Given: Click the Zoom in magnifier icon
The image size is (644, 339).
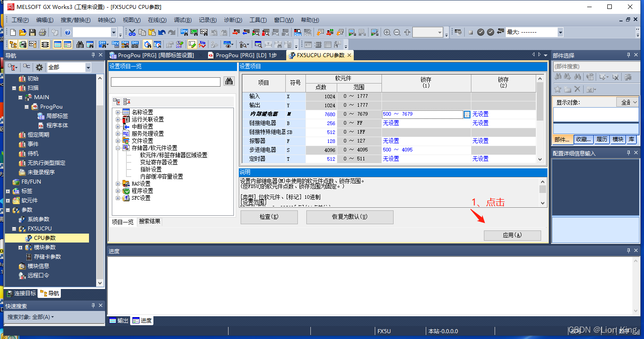Looking at the screenshot, I should 387,32.
